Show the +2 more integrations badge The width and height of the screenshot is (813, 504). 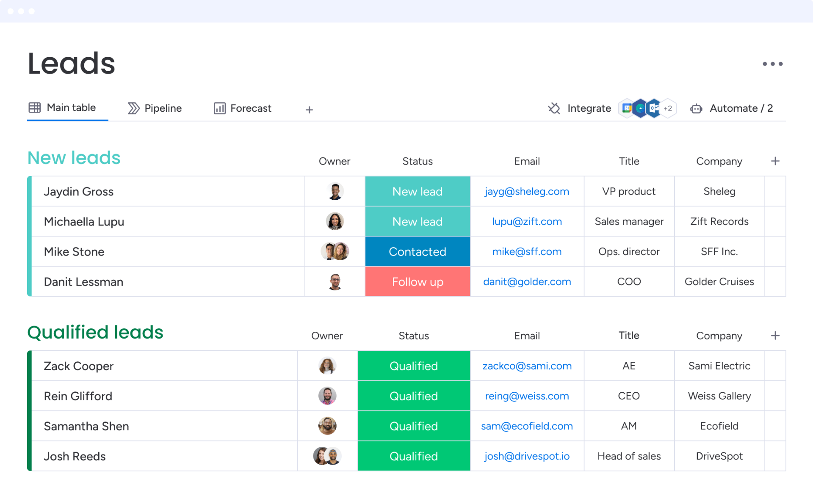click(x=668, y=108)
